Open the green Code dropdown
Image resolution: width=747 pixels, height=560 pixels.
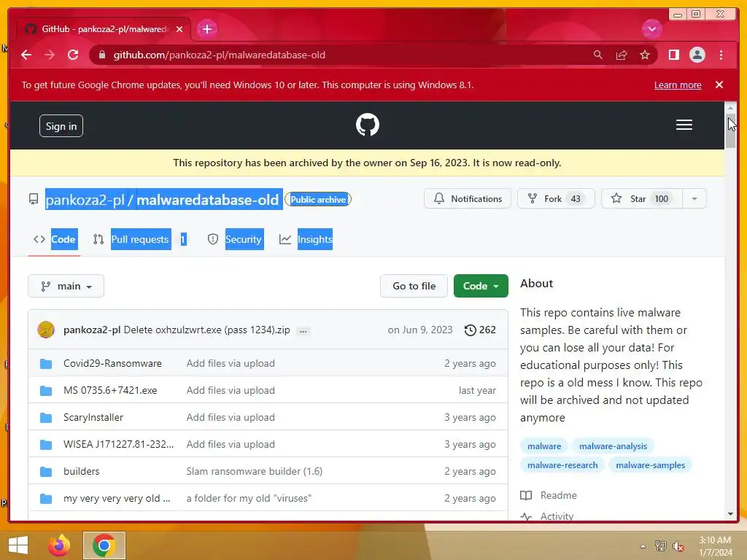[x=481, y=286]
